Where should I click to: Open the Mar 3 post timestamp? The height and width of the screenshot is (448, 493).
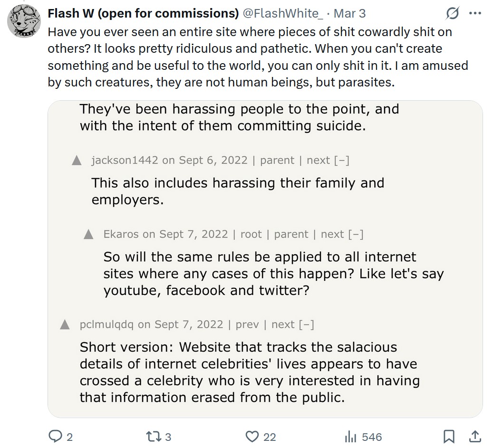pos(349,13)
